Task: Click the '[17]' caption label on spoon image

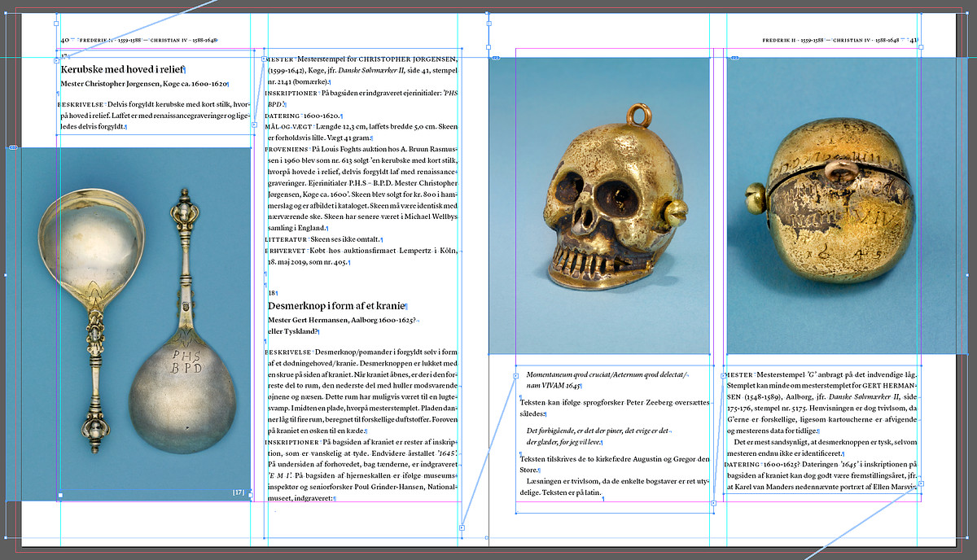Action: pyautogui.click(x=239, y=492)
